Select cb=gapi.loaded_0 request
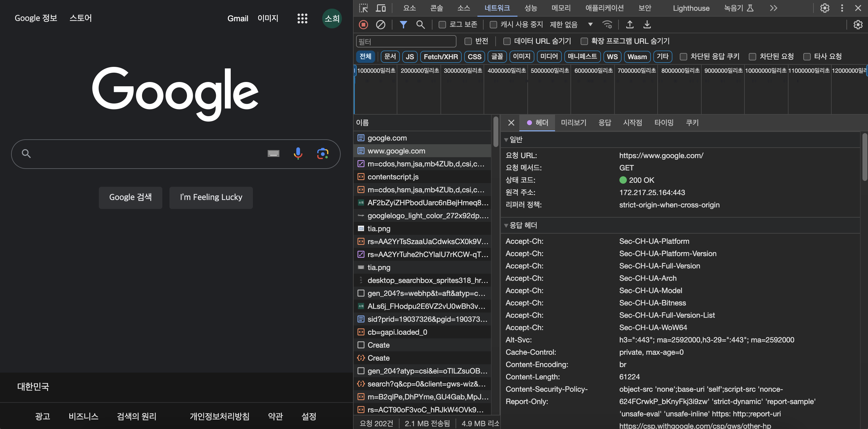Image resolution: width=868 pixels, height=429 pixels. click(x=422, y=332)
